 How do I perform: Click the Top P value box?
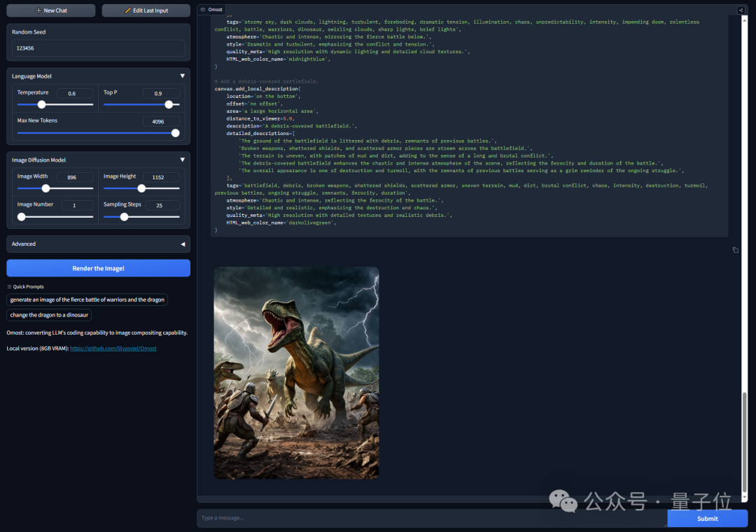(160, 94)
